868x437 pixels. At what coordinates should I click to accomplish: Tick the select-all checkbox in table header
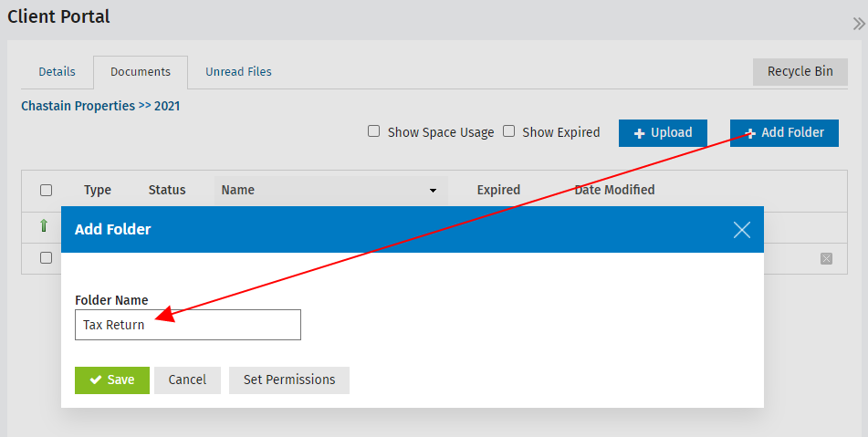[x=46, y=191]
